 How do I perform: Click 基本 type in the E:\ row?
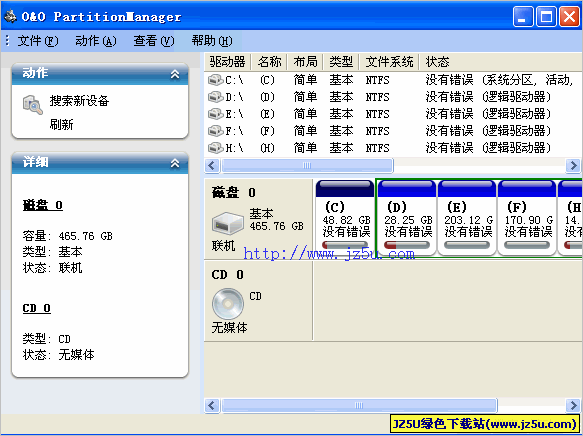click(341, 114)
